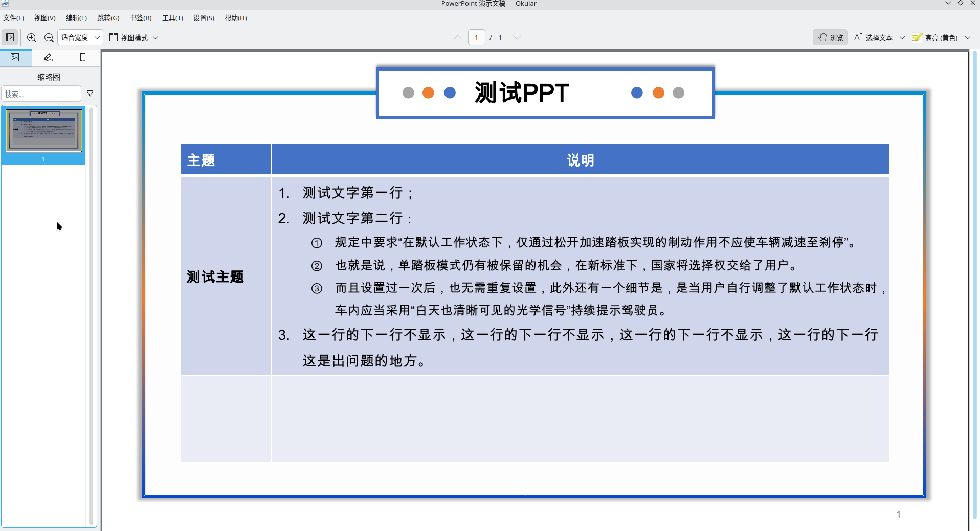980x531 pixels.
Task: Toggle the sidebar panel button
Action: coord(10,37)
